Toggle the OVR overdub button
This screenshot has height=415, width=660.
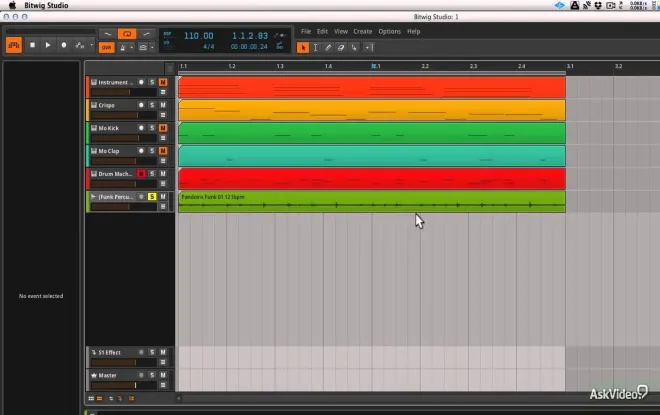[106, 48]
